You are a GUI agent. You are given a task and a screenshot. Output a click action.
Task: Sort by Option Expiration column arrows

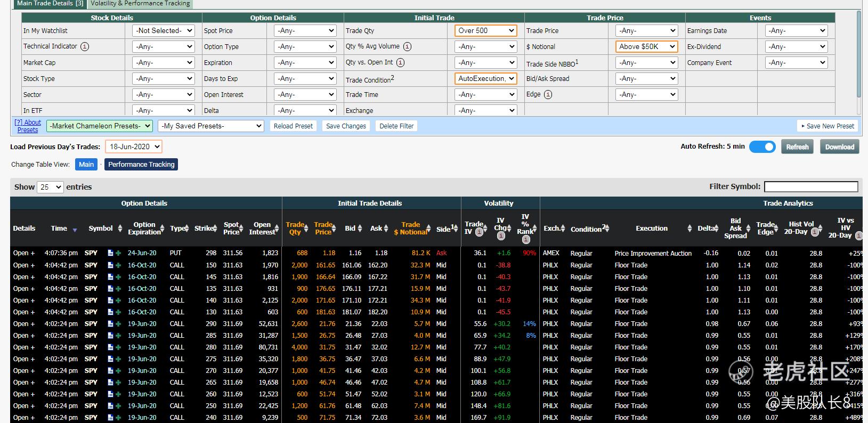162,229
